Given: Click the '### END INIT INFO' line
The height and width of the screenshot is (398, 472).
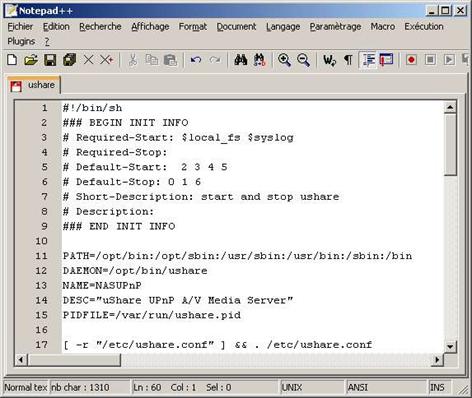Looking at the screenshot, I should pos(119,226).
